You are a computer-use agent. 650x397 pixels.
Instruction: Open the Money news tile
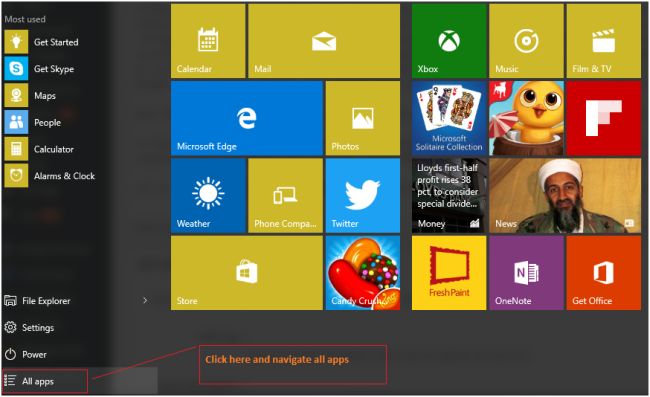449,196
